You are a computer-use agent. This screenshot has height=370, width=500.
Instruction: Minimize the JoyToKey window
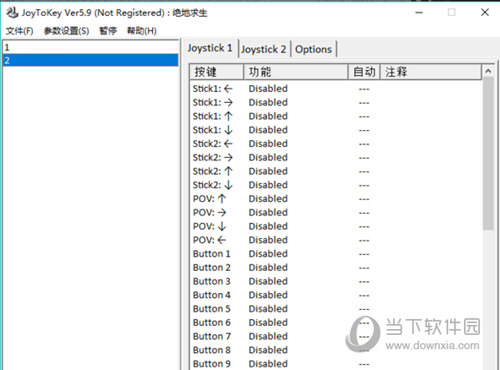tap(419, 13)
